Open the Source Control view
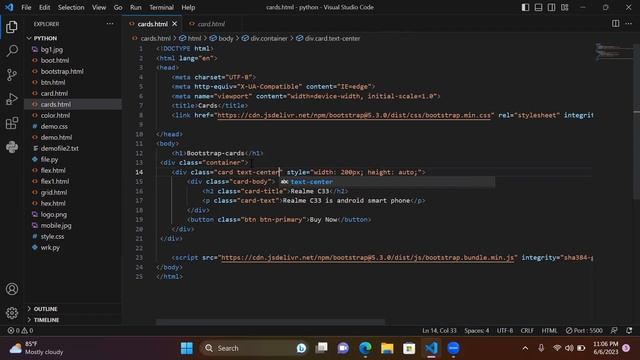 point(12,75)
